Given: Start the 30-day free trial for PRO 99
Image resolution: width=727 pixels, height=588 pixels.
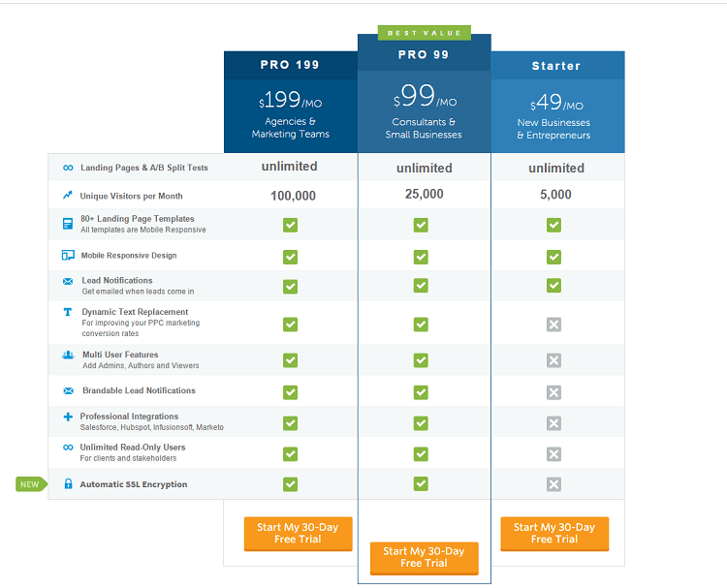Looking at the screenshot, I should [424, 557].
